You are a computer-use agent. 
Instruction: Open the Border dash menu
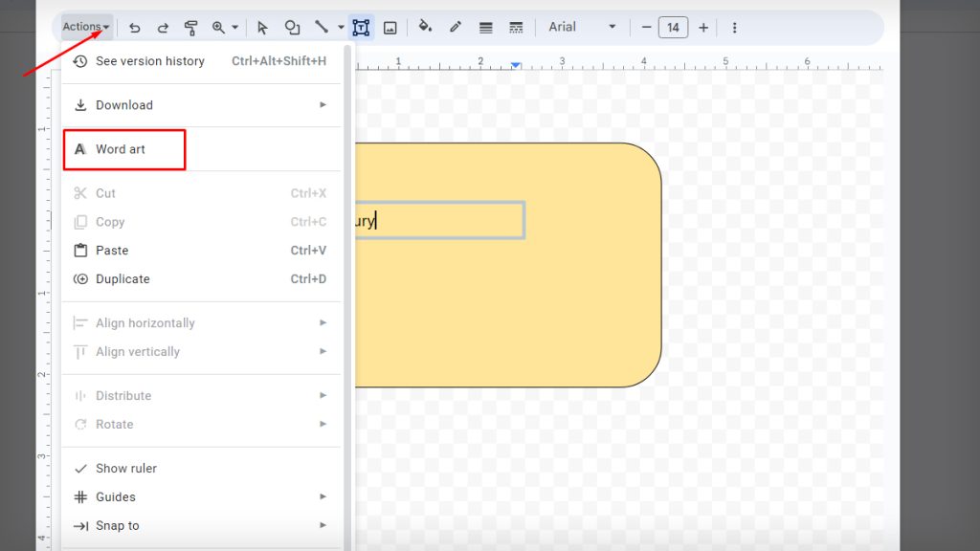pyautogui.click(x=516, y=27)
